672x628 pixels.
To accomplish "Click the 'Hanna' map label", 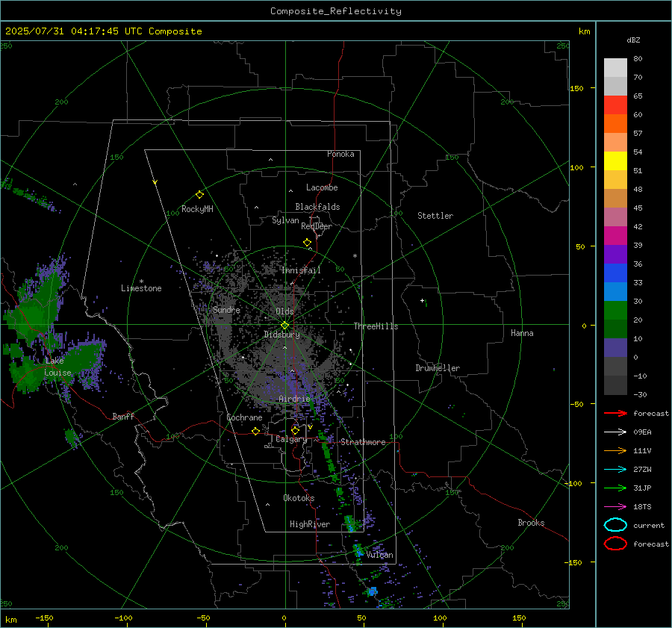I will (x=522, y=333).
